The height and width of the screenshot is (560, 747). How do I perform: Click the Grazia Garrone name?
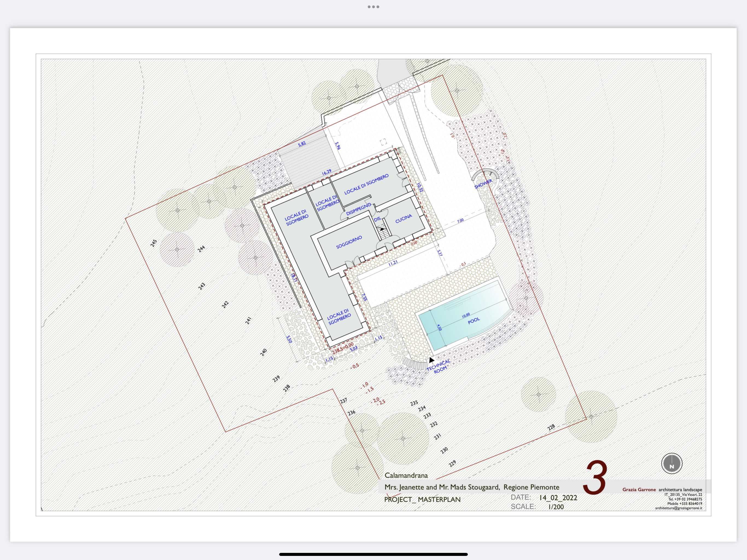click(639, 489)
